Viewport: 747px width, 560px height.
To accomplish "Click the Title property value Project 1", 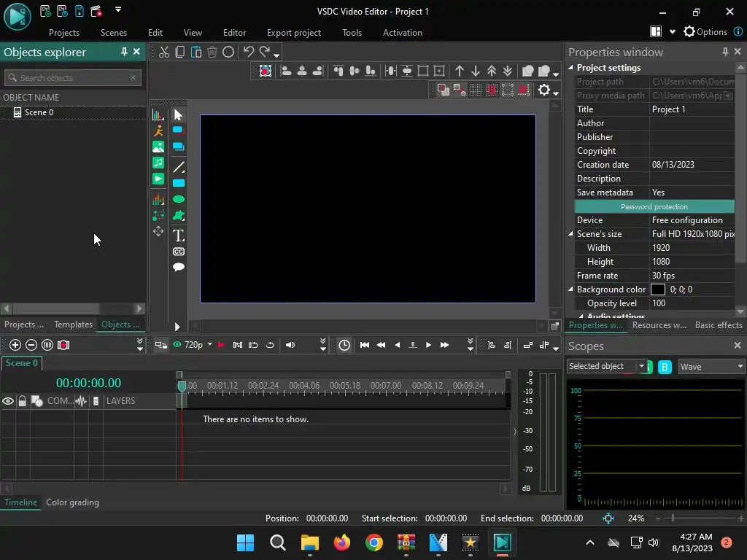I will pyautogui.click(x=669, y=109).
